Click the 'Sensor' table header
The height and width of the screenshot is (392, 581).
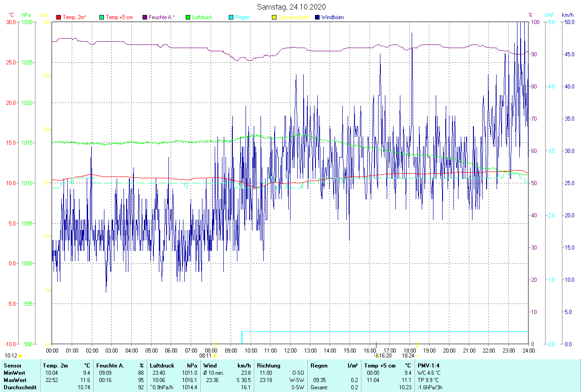(12, 366)
